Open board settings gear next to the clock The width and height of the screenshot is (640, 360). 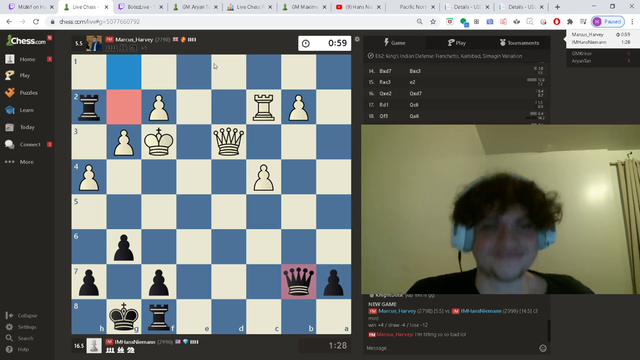coord(357,39)
